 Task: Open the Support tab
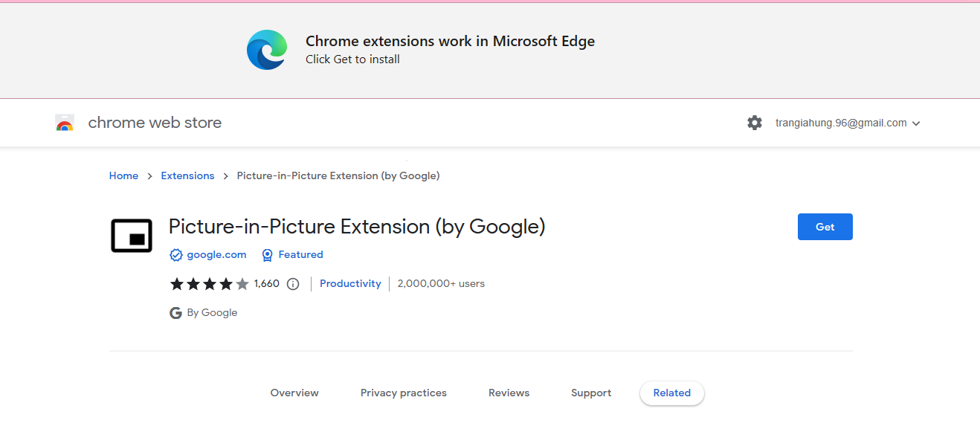[x=591, y=393]
